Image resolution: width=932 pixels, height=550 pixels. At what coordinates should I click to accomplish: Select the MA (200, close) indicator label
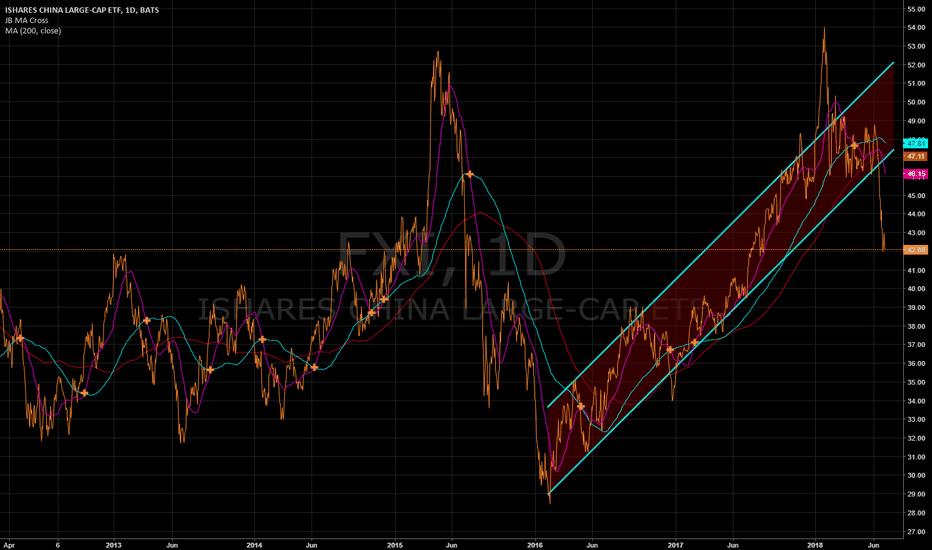point(33,31)
